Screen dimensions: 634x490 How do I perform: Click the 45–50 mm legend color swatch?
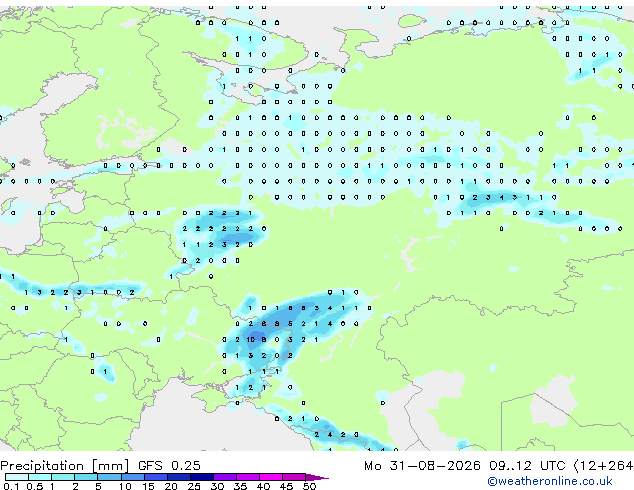click(x=294, y=477)
